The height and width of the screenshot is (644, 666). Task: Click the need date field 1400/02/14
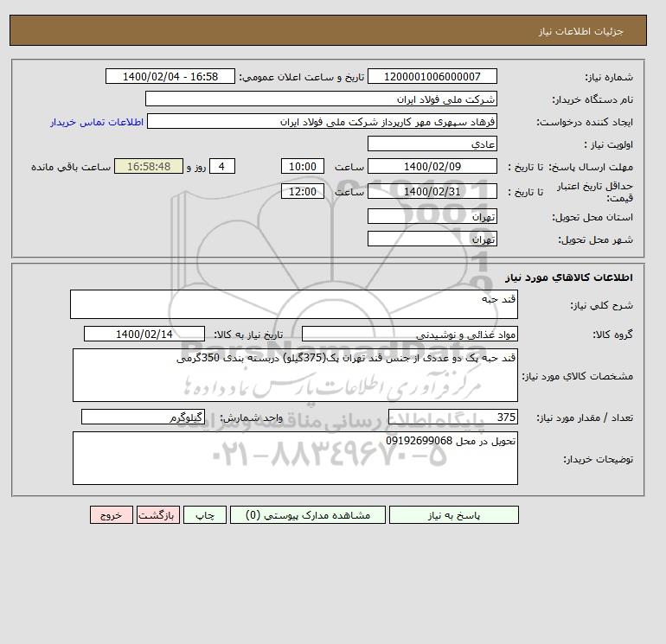pyautogui.click(x=144, y=335)
